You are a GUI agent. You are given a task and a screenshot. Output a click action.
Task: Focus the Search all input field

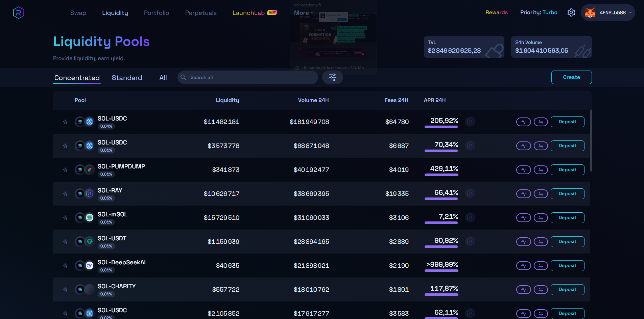247,77
